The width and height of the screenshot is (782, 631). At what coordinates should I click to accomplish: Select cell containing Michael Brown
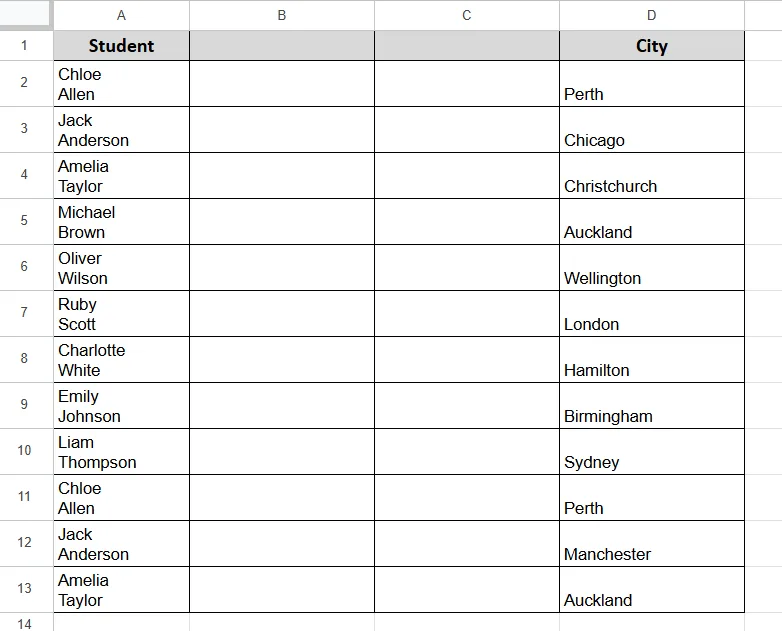click(121, 222)
